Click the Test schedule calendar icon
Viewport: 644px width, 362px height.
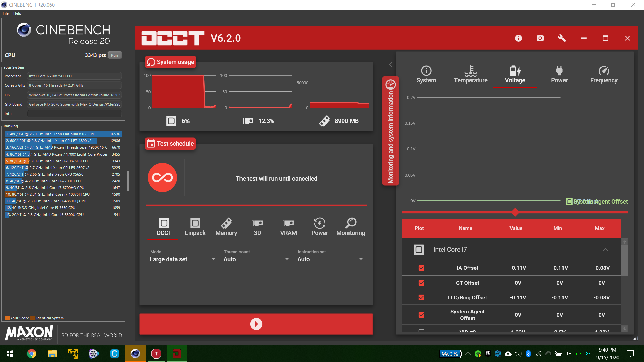[151, 144]
